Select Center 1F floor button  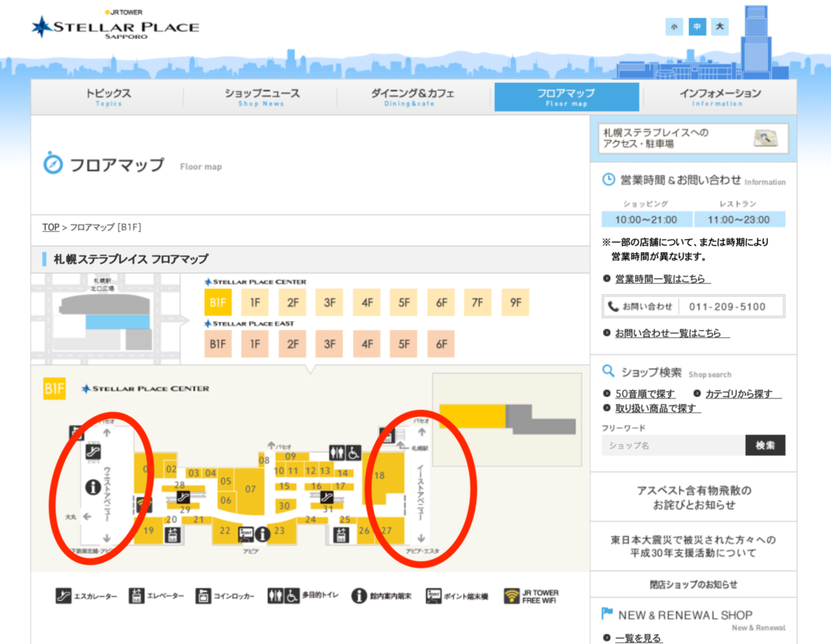(x=255, y=303)
